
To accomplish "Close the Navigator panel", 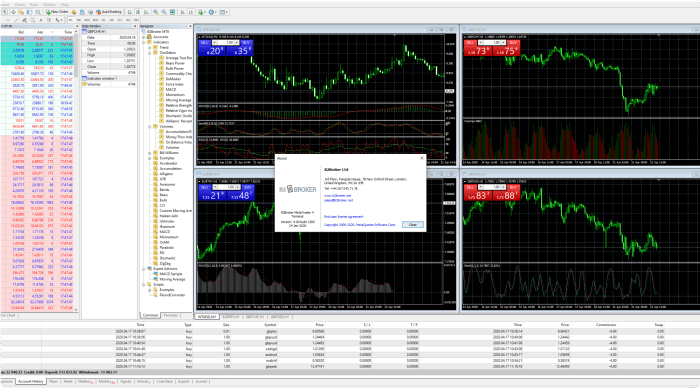I will click(190, 26).
